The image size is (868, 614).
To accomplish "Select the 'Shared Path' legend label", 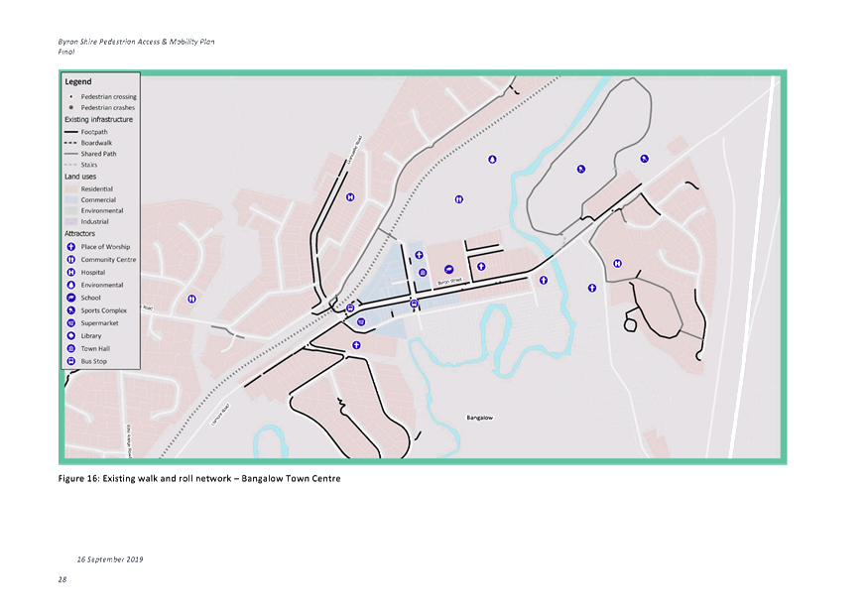I will 98,154.
